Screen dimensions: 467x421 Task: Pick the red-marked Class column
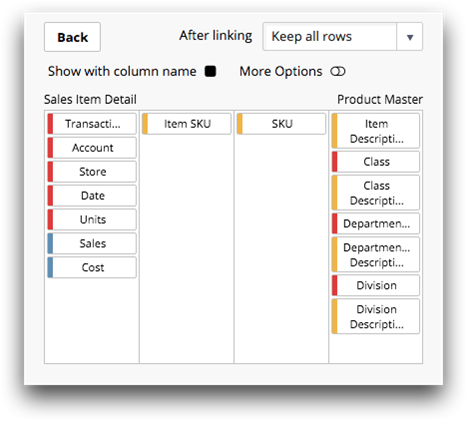376,162
